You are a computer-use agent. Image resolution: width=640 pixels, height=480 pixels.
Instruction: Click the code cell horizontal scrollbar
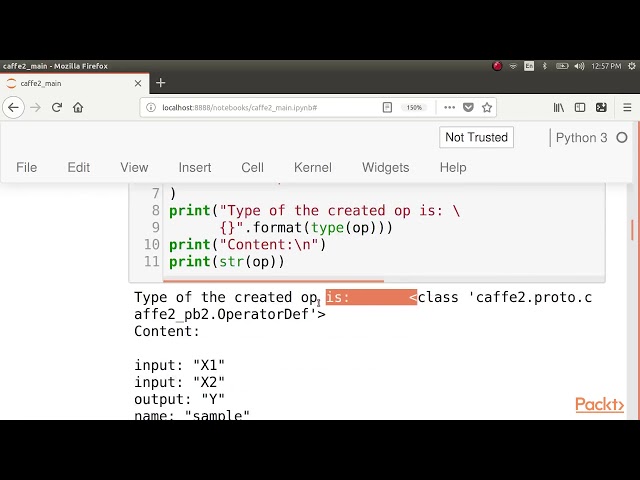click(273, 281)
